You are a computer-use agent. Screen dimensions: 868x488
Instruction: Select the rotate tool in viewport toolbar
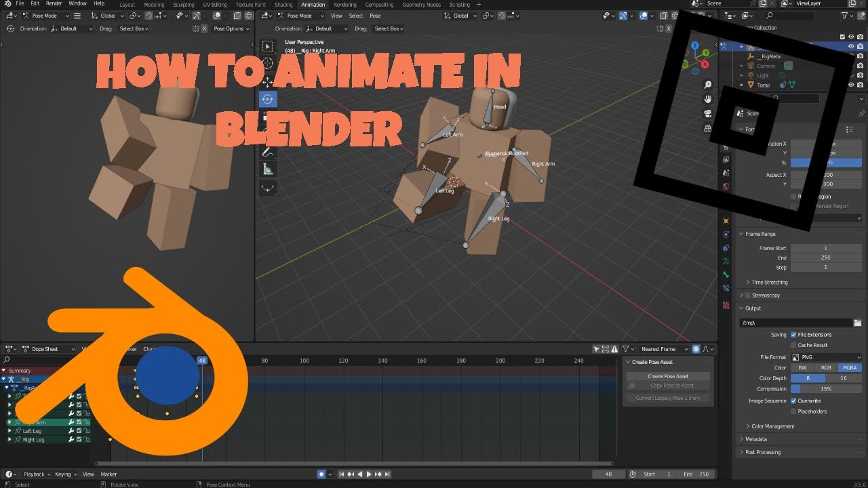pos(267,99)
